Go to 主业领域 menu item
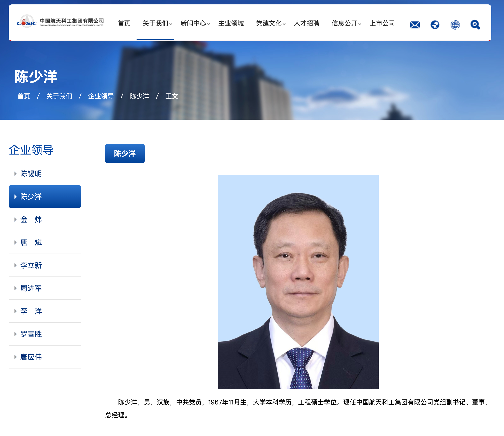504x436 pixels. click(231, 23)
